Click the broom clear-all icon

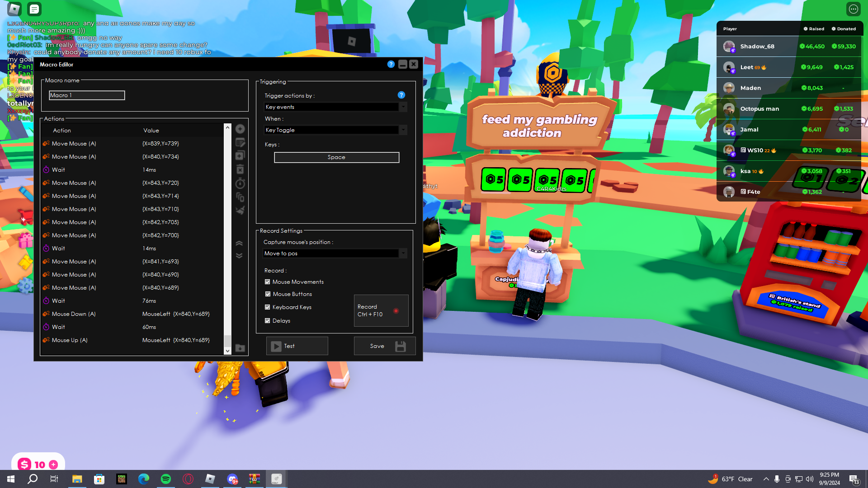click(240, 210)
